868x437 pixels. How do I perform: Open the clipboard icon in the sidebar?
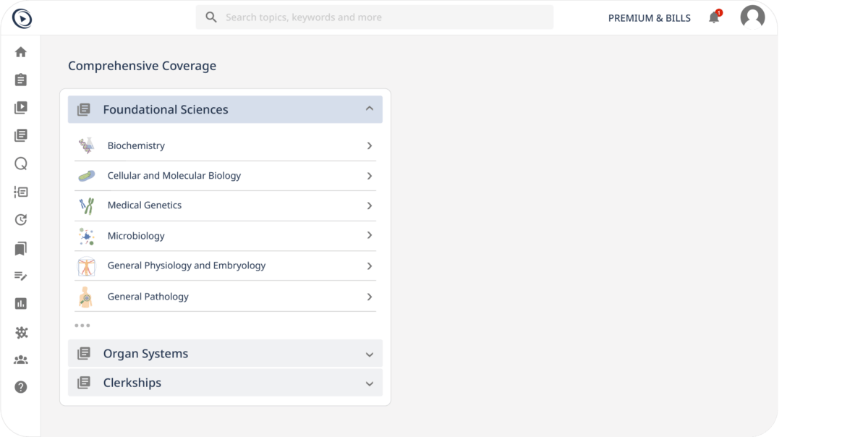click(x=20, y=80)
